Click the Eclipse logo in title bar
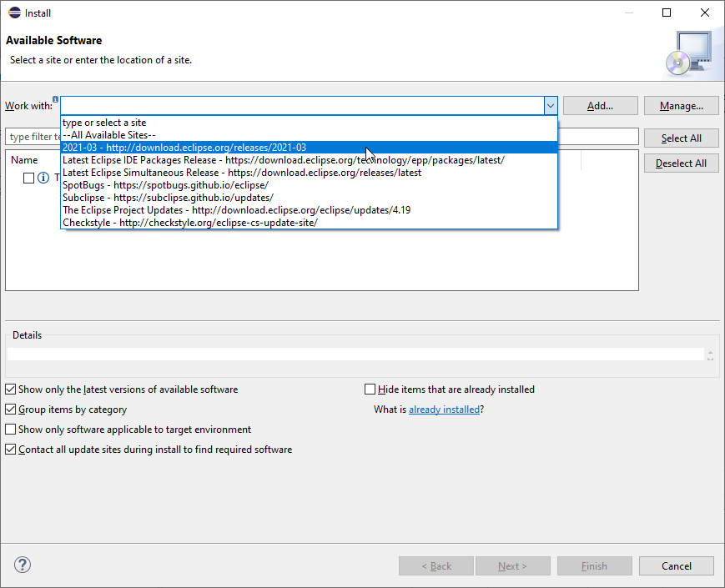This screenshot has width=725, height=588. pos(14,13)
